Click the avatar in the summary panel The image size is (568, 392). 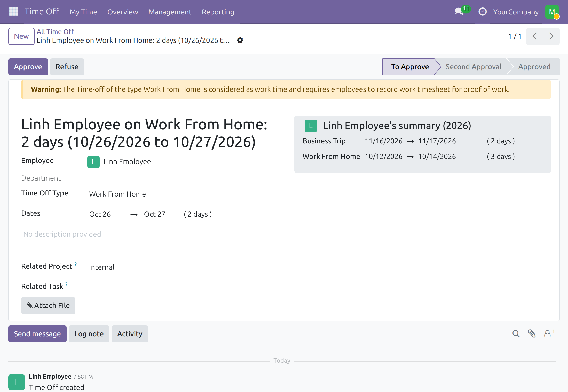point(311,126)
